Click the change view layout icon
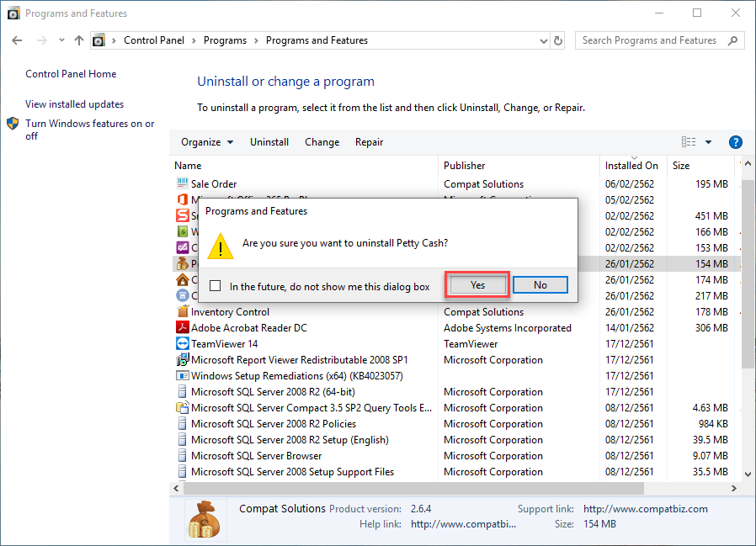Image resolution: width=756 pixels, height=546 pixels. point(689,141)
